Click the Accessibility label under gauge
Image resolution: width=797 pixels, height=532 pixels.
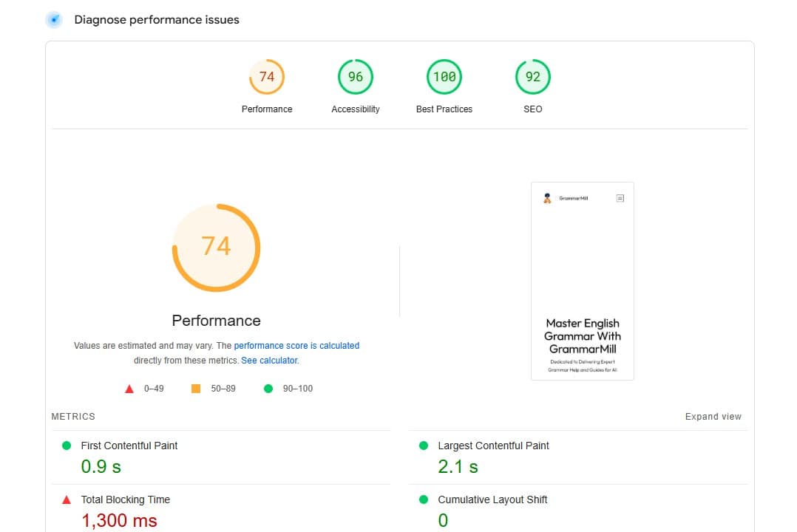pyautogui.click(x=356, y=109)
